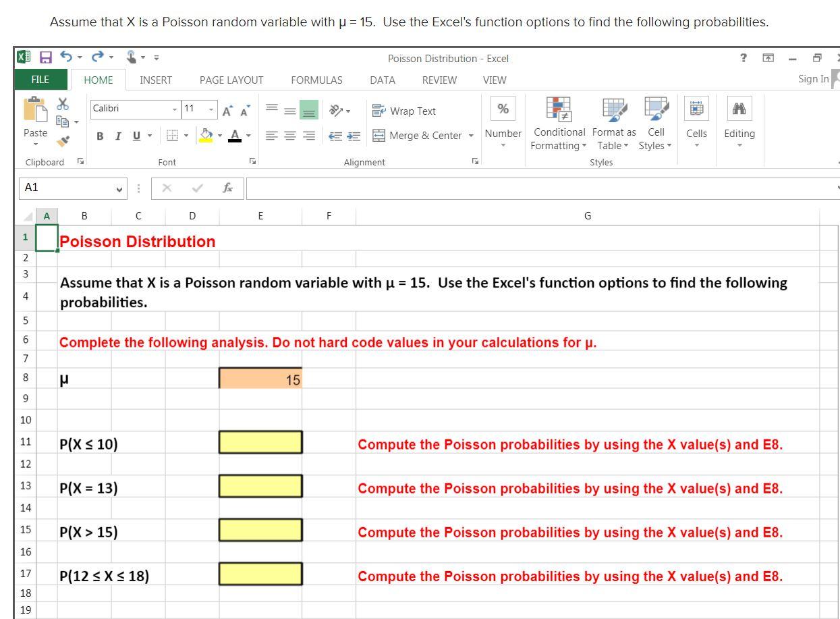
Task: Switch to the FORMULAS ribbon tab
Action: click(x=316, y=80)
